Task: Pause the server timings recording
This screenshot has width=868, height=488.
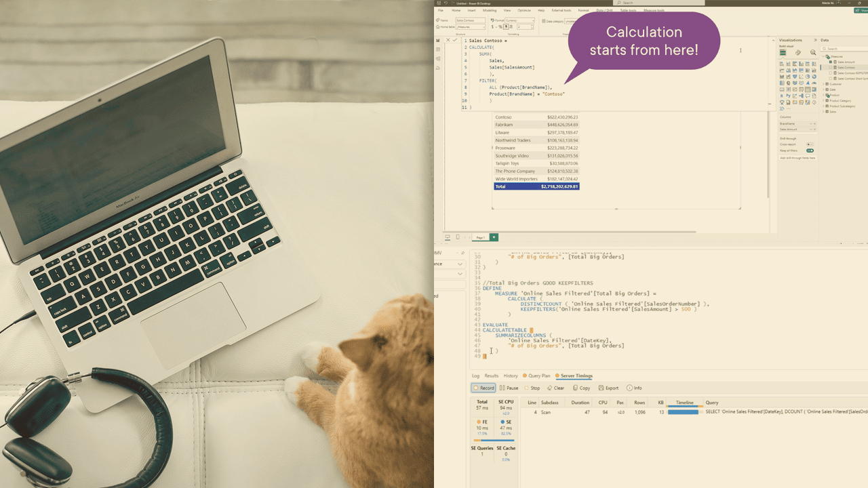Action: pos(509,388)
